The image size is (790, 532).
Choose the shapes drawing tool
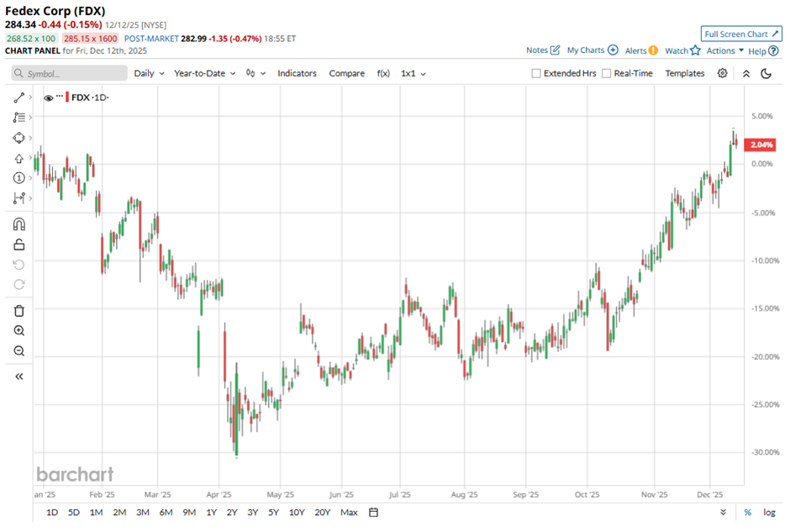[x=19, y=138]
